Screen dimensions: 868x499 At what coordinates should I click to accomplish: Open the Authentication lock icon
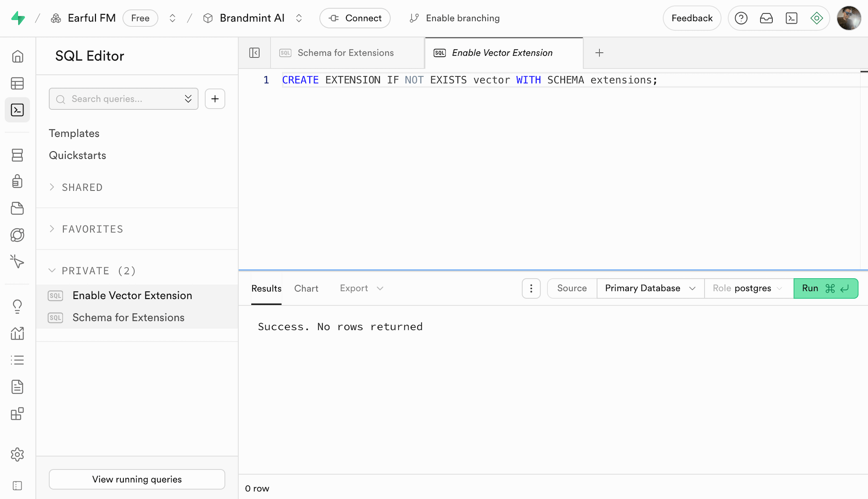[17, 181]
